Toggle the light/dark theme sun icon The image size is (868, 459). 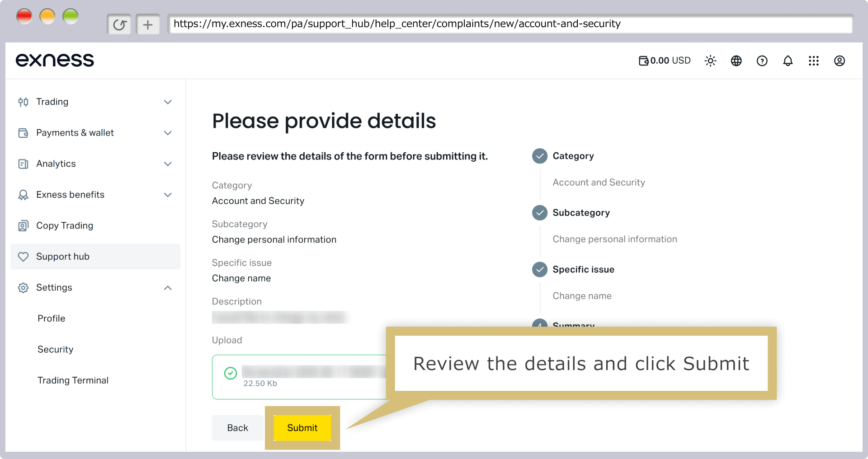click(x=710, y=61)
